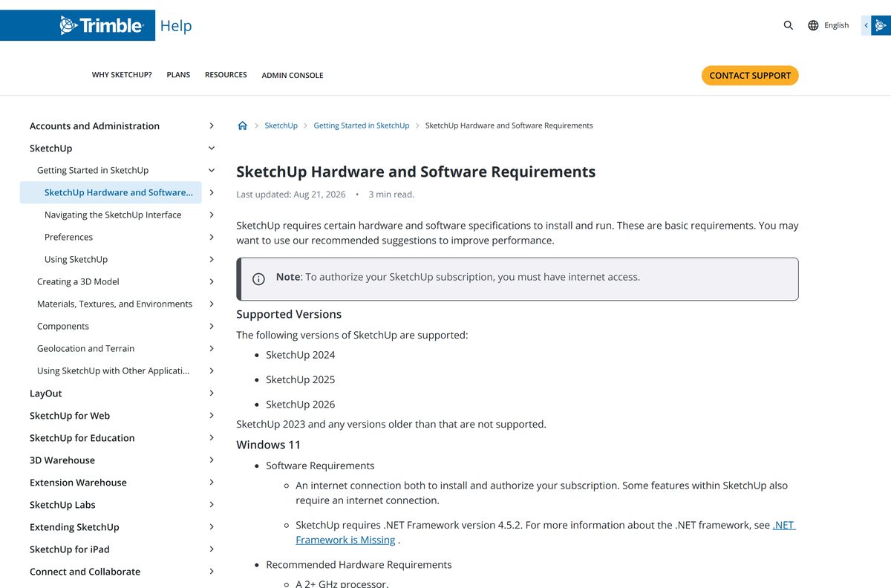The height and width of the screenshot is (588, 891).
Task: Open .NET Framework is Missing link
Action: coord(546,532)
